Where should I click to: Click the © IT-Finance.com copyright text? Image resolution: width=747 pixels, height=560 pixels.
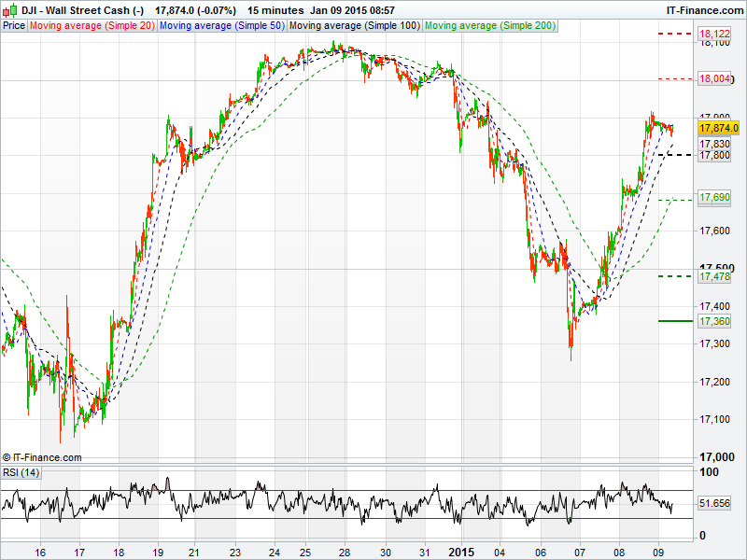42,457
